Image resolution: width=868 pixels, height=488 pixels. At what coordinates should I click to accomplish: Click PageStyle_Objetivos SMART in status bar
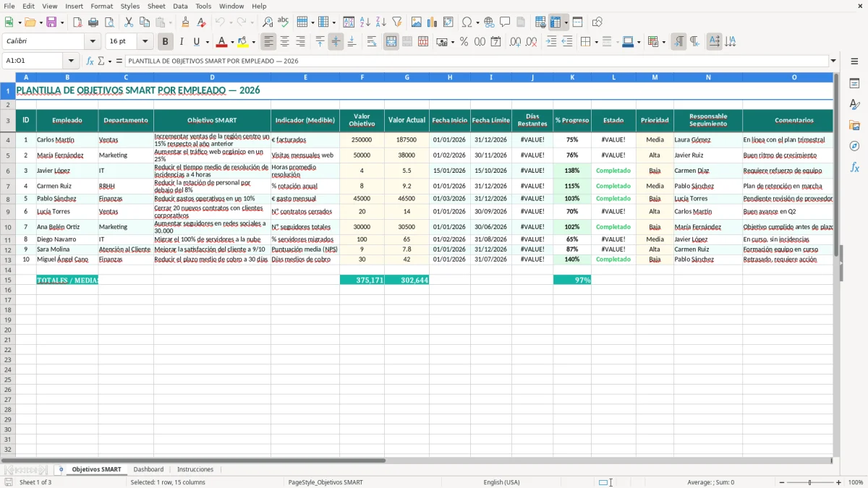325,482
